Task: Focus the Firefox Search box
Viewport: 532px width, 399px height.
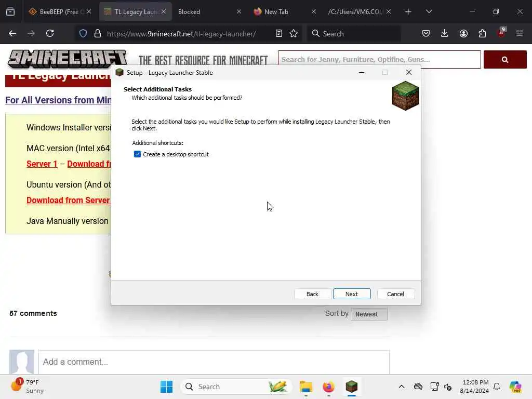Action: click(x=354, y=34)
